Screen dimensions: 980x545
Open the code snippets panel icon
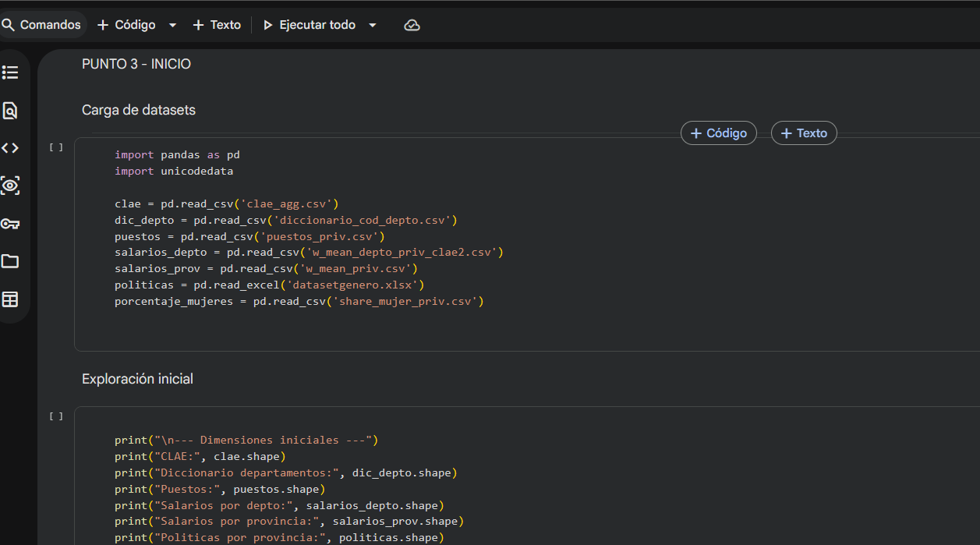(x=10, y=148)
